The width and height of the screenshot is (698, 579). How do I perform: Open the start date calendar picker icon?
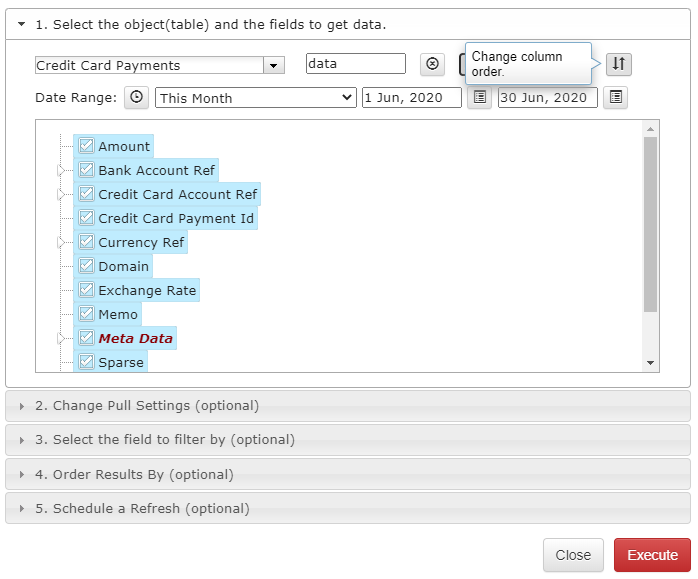point(479,97)
